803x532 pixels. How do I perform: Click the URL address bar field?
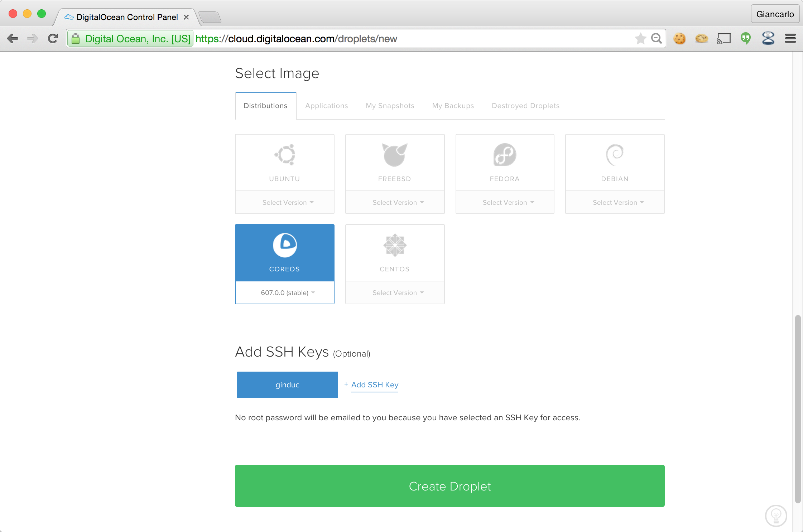[365, 38]
